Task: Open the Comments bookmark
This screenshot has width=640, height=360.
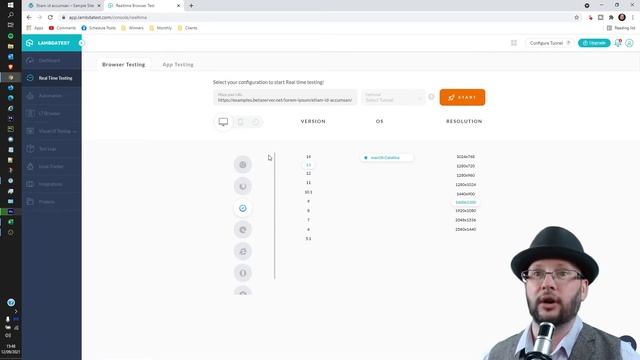Action: click(x=62, y=28)
